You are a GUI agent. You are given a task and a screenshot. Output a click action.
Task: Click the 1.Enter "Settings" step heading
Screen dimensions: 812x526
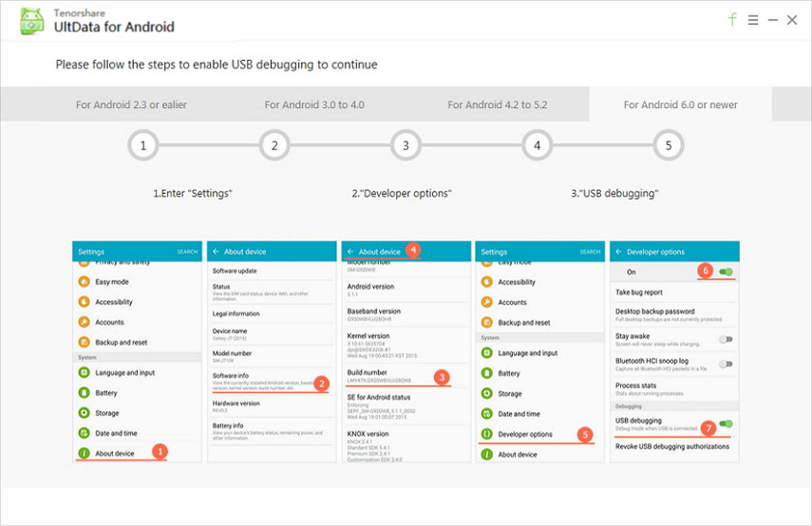pos(193,193)
